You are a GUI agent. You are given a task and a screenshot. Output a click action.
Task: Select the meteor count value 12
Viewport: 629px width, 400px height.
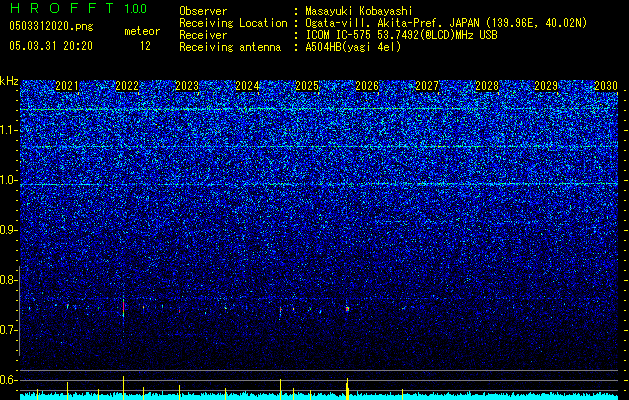click(145, 46)
